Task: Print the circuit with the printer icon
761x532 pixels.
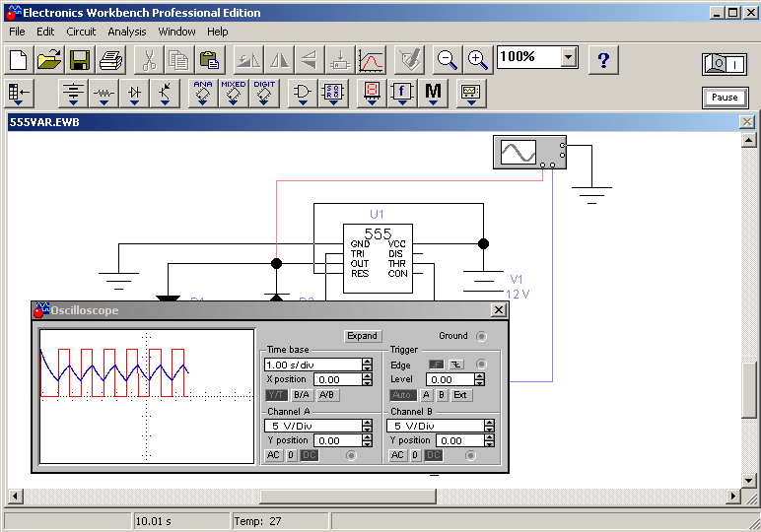Action: click(110, 60)
